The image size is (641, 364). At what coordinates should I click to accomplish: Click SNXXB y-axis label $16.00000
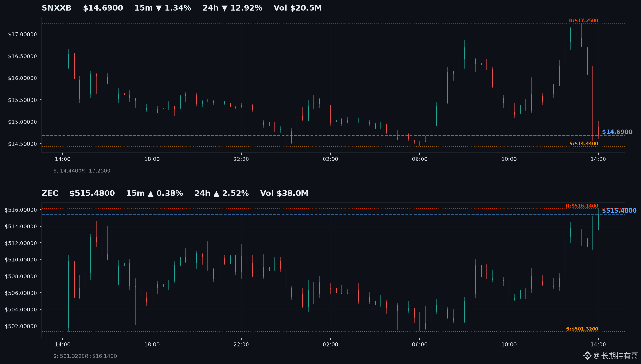pos(22,78)
